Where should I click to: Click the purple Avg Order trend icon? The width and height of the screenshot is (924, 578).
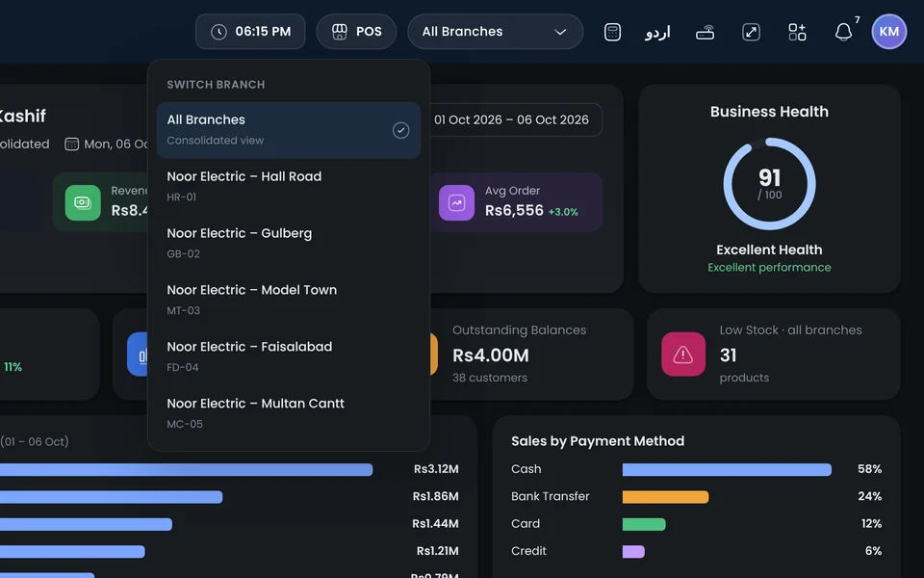pyautogui.click(x=456, y=203)
